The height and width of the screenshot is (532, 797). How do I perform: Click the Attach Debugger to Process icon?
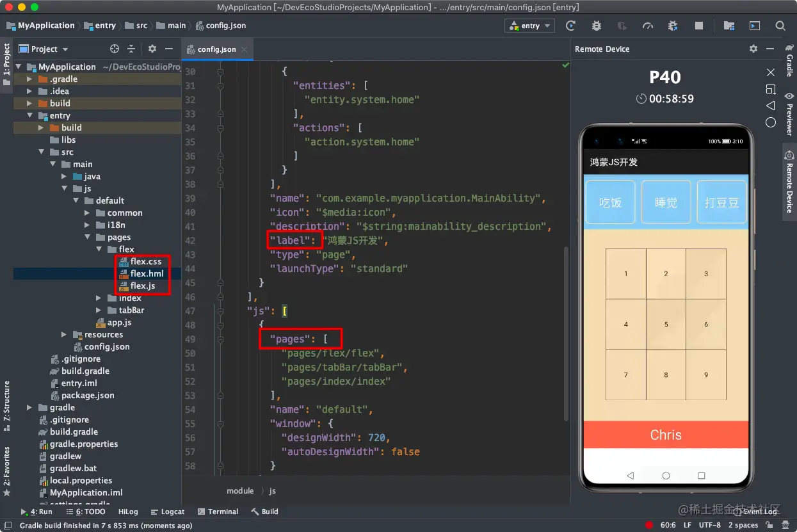pos(673,26)
